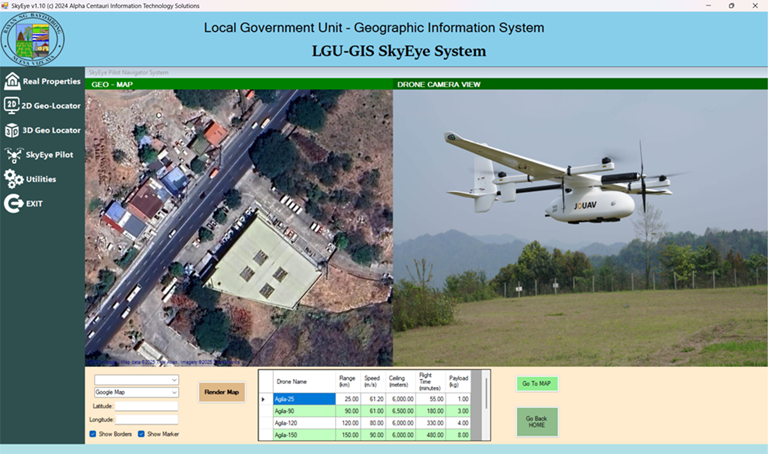Launch SkyEye Pilot via the drone icon
768x454 pixels.
pos(13,155)
